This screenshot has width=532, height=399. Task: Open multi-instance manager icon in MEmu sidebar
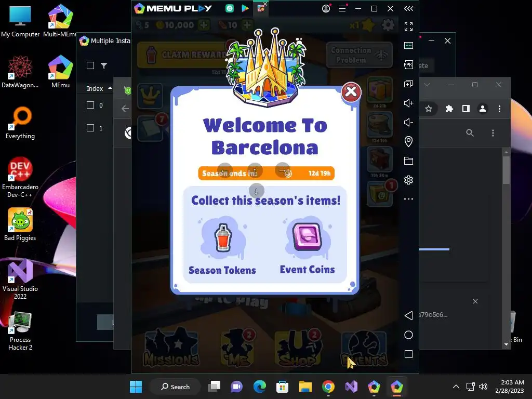click(408, 84)
